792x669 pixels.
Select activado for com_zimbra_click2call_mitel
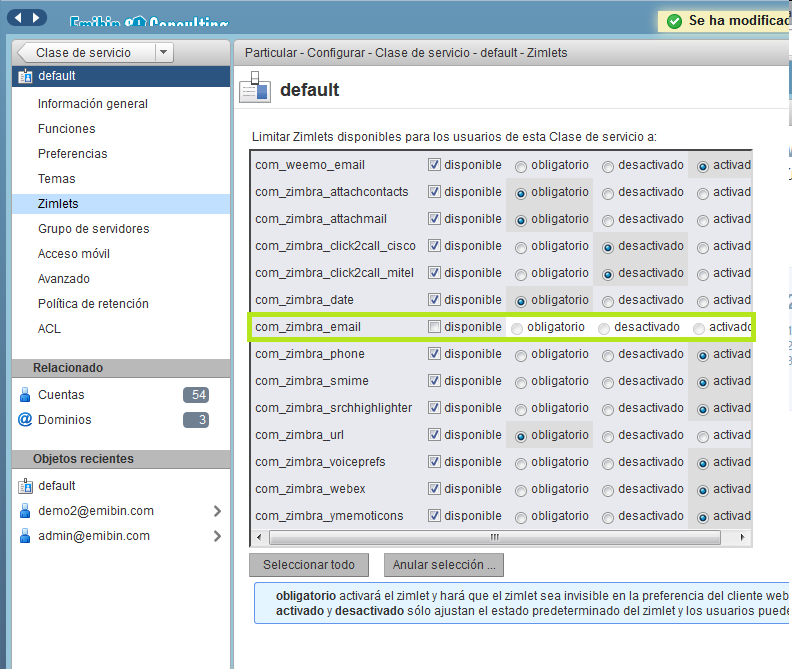tap(703, 274)
